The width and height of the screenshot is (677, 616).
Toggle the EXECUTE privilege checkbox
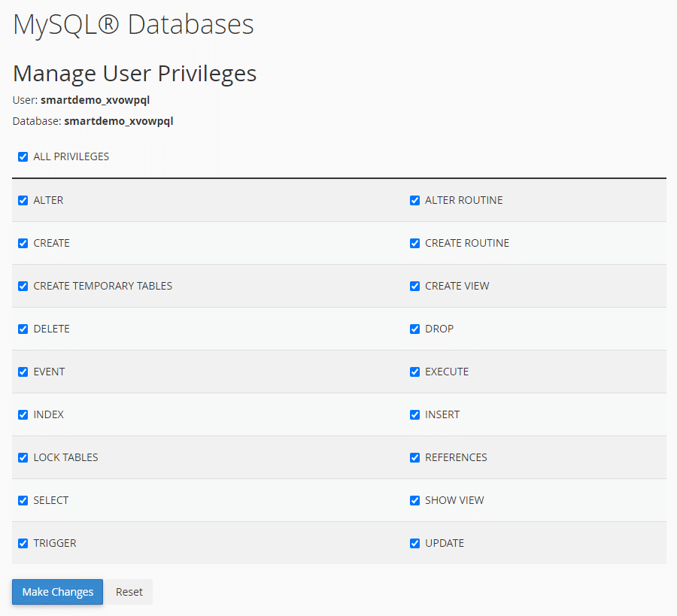pos(414,372)
